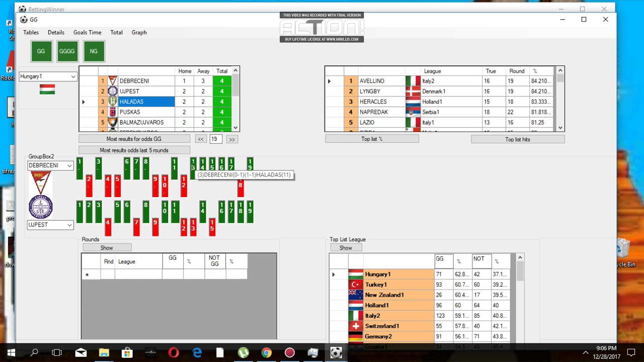Go to the previous round with << button
The height and width of the screenshot is (362, 644).
(201, 139)
